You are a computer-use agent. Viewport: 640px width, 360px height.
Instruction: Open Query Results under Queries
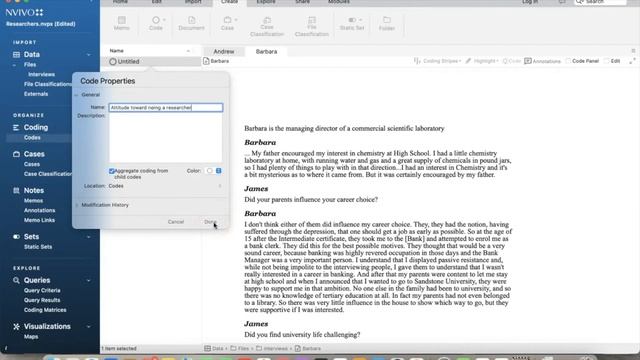coord(42,300)
